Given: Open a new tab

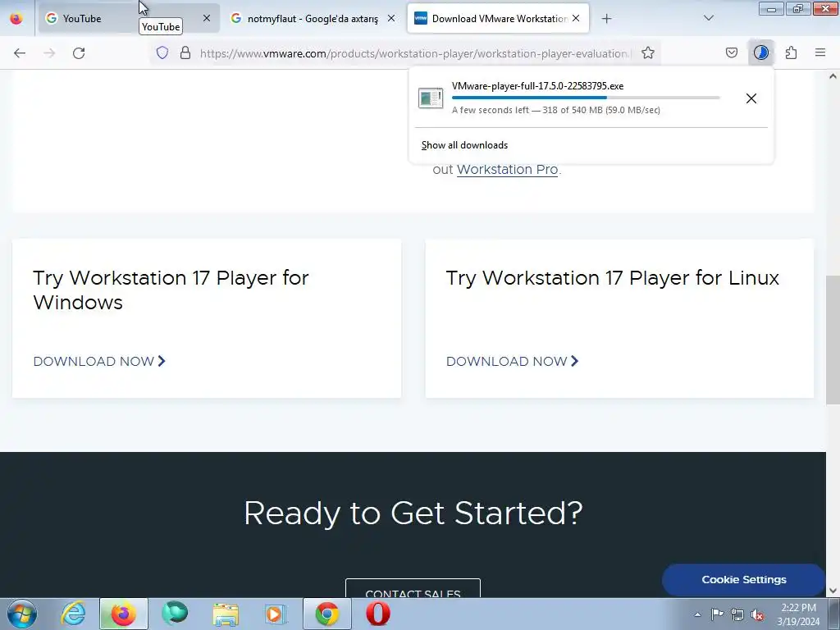Looking at the screenshot, I should pyautogui.click(x=606, y=19).
